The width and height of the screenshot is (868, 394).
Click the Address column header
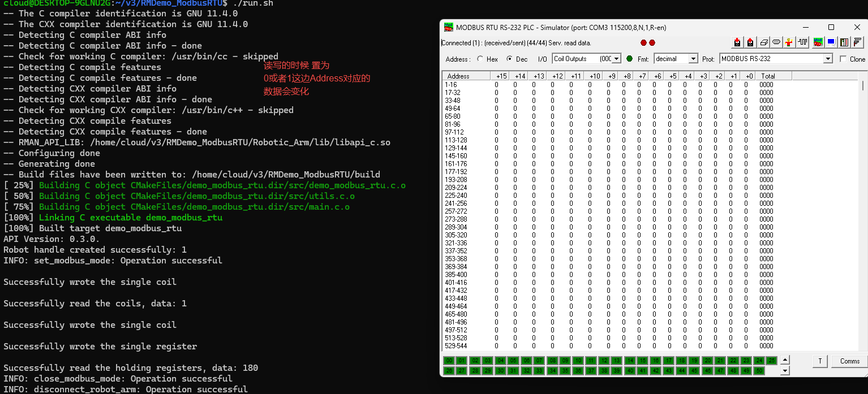point(458,76)
